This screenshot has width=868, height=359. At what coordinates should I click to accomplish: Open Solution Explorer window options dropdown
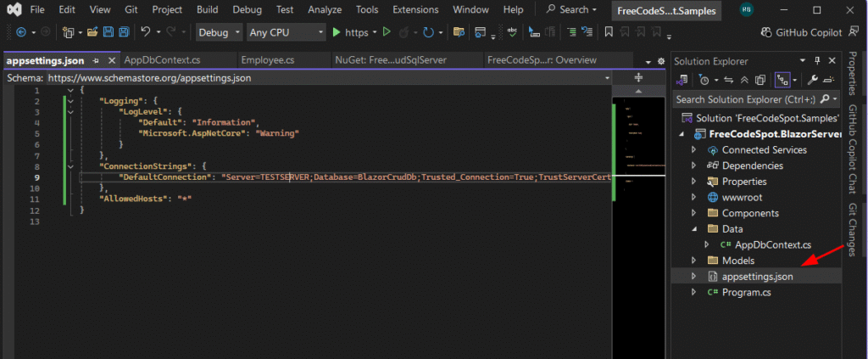pos(803,61)
